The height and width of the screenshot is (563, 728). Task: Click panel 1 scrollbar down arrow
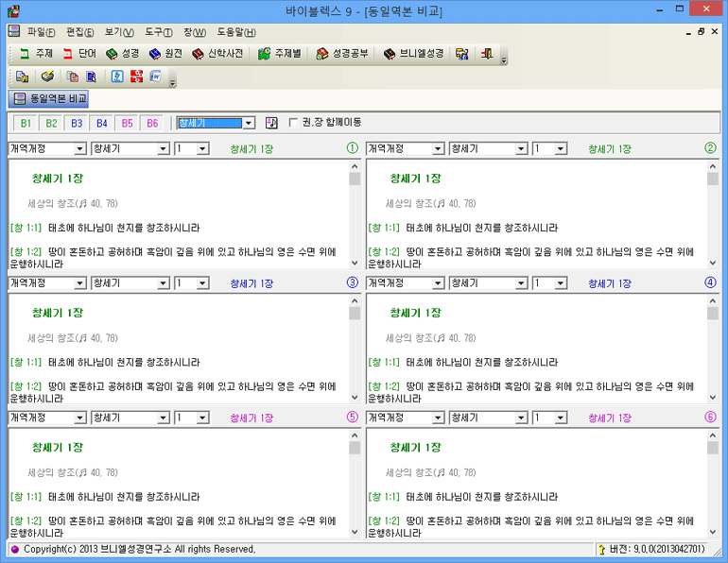pyautogui.click(x=355, y=263)
